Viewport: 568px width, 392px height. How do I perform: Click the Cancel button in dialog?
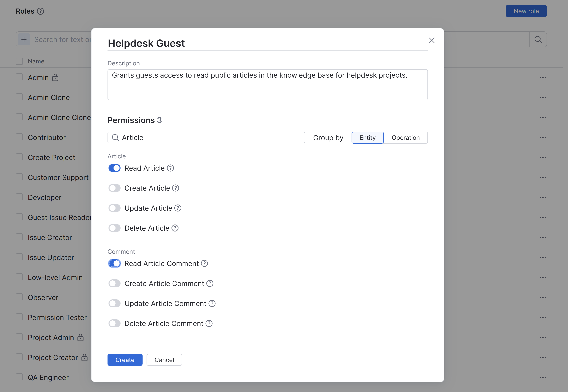click(x=164, y=360)
